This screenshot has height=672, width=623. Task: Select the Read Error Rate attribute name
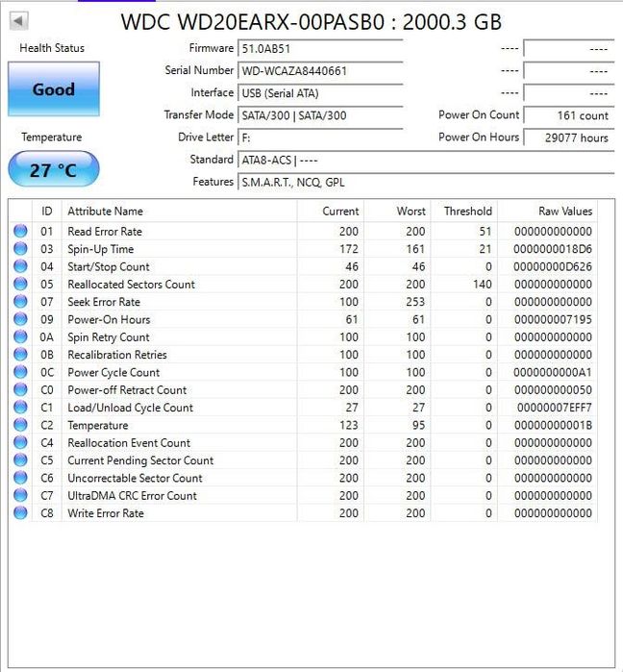click(x=105, y=232)
